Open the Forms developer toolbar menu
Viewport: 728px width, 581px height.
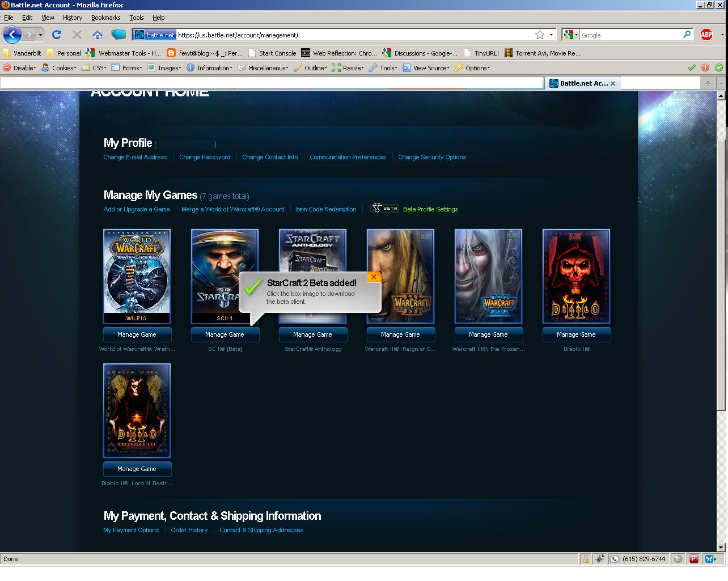(127, 68)
